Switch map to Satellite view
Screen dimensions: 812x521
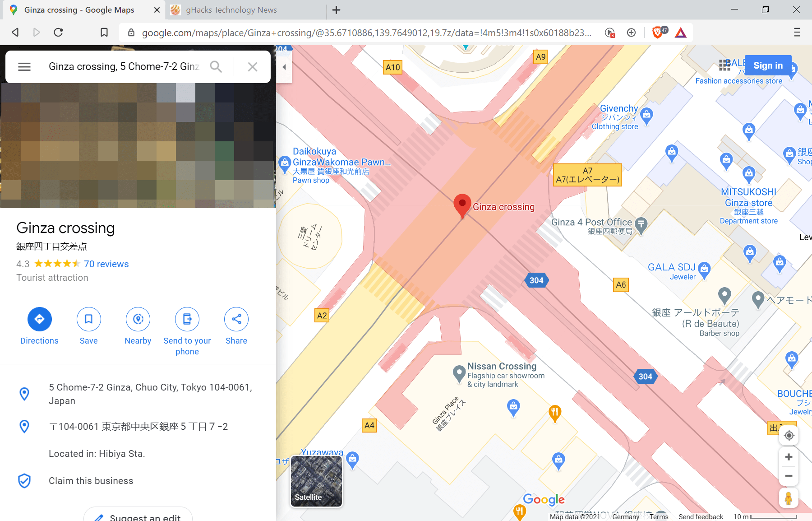tap(316, 481)
